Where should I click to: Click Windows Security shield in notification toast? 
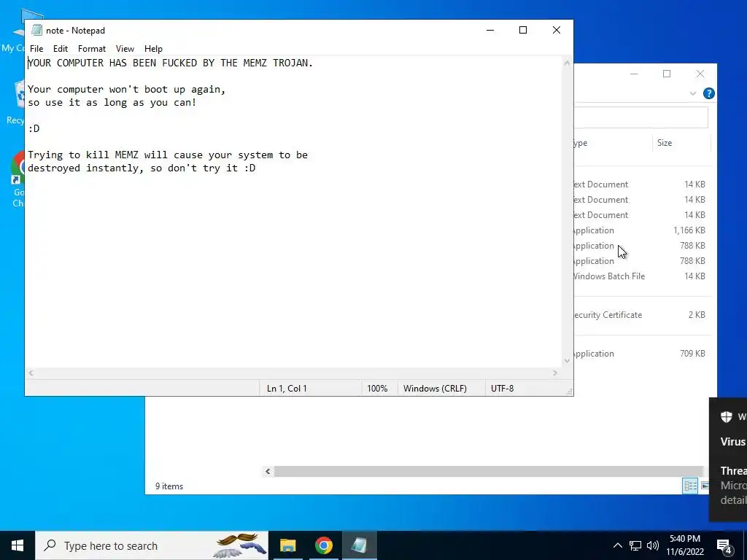(726, 417)
